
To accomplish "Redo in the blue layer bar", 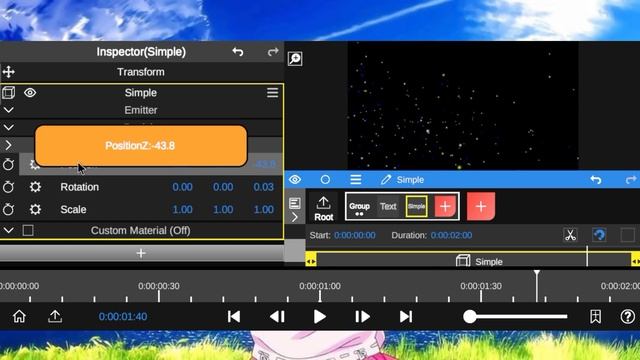I will [x=631, y=180].
